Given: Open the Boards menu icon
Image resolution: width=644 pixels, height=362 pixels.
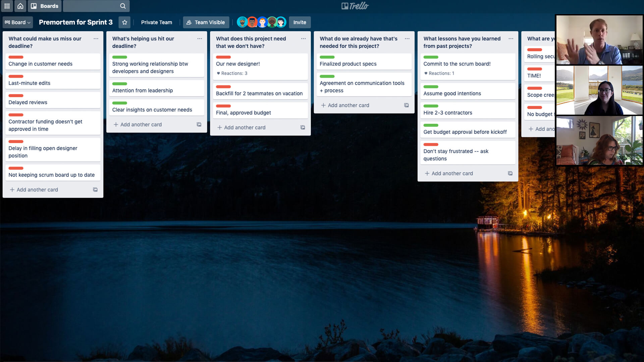Looking at the screenshot, I should point(35,6).
